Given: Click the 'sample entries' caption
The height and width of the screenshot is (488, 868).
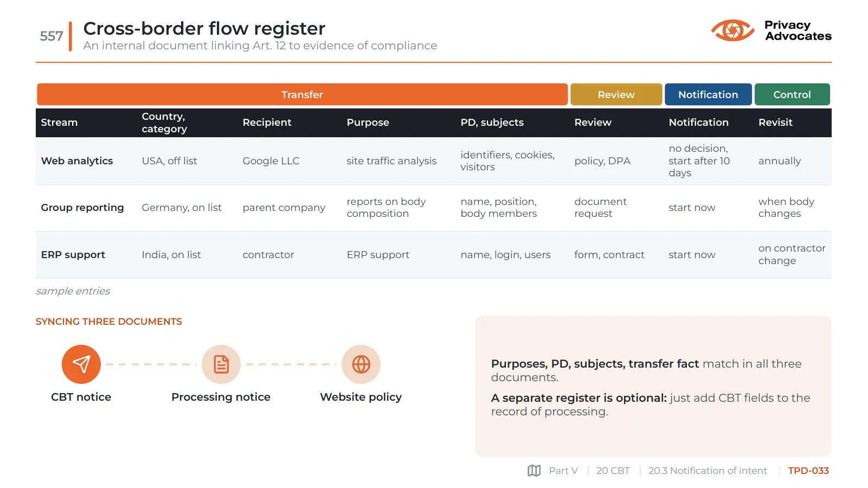Looking at the screenshot, I should click(x=73, y=291).
